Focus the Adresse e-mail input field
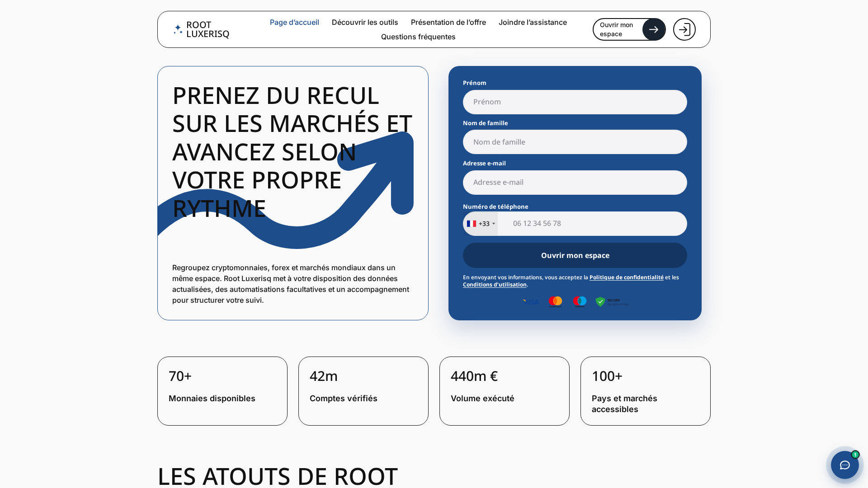 pyautogui.click(x=575, y=183)
